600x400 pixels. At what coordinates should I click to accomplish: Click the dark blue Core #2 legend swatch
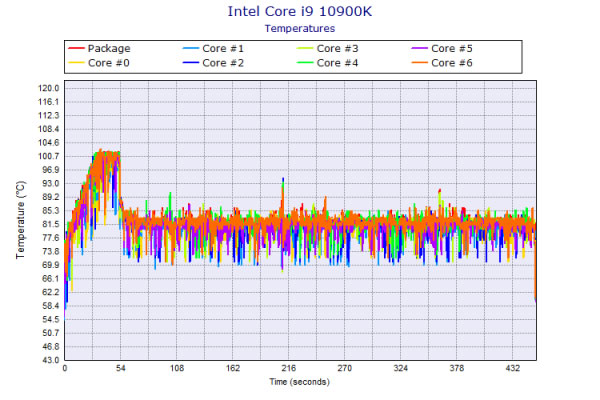(191, 62)
